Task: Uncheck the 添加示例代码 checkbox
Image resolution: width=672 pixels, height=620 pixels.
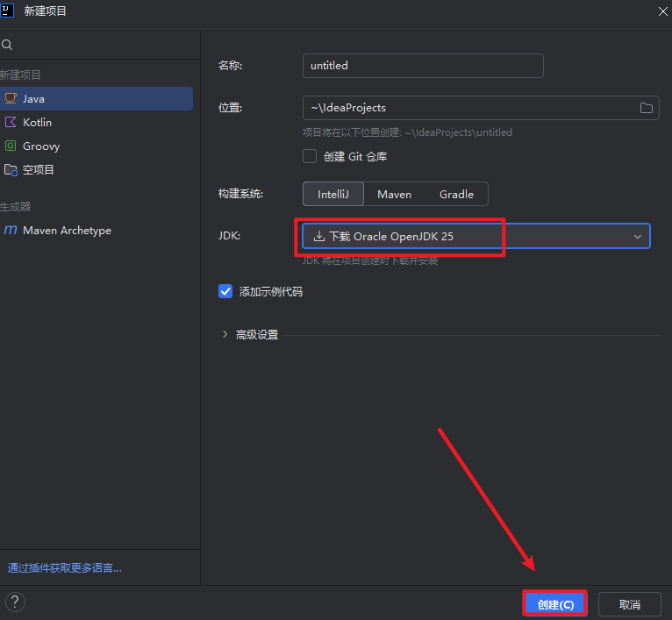Action: point(225,291)
